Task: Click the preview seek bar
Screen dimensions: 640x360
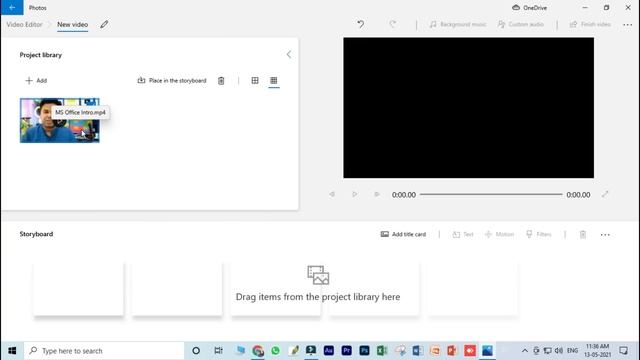Action: pos(491,195)
